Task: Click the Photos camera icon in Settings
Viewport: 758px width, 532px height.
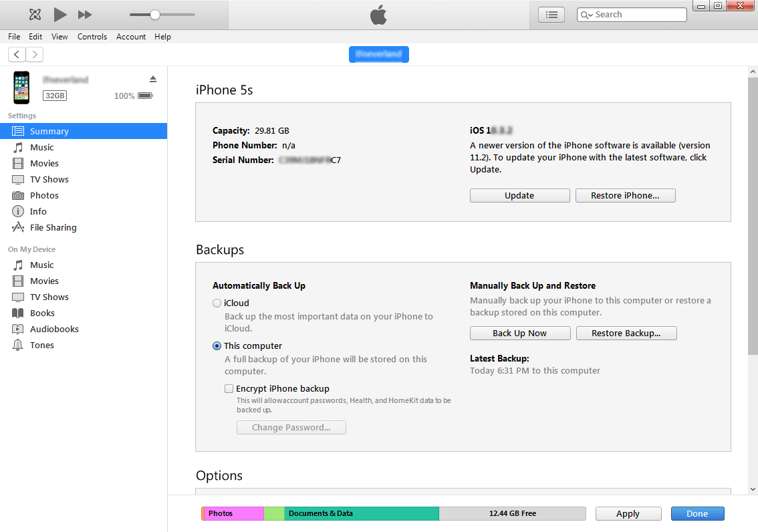Action: [x=18, y=195]
